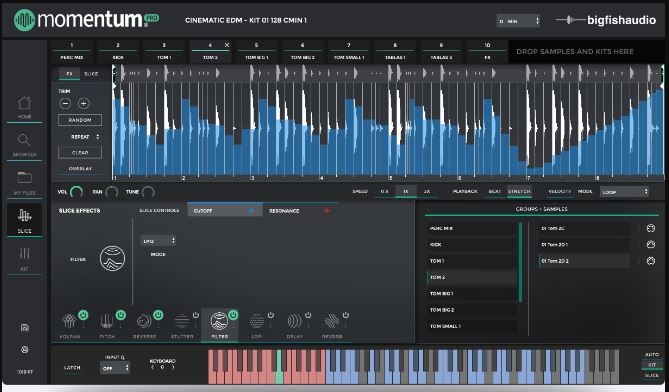Viewport: 669px width, 392px height.
Task: Open the playback Mode Loop dropdown
Action: (x=624, y=192)
